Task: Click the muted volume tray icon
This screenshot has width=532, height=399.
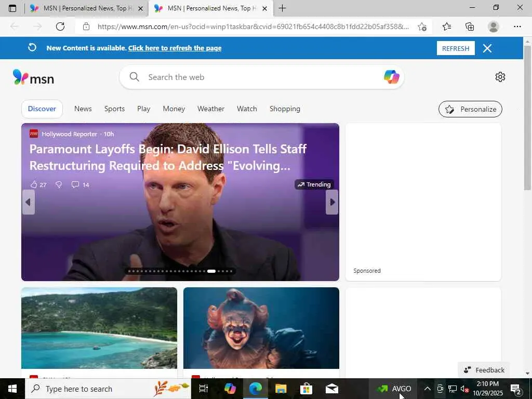Action: point(464,389)
